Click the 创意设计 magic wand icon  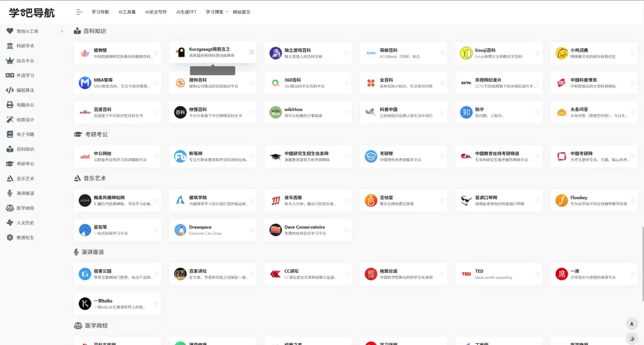[x=10, y=119]
